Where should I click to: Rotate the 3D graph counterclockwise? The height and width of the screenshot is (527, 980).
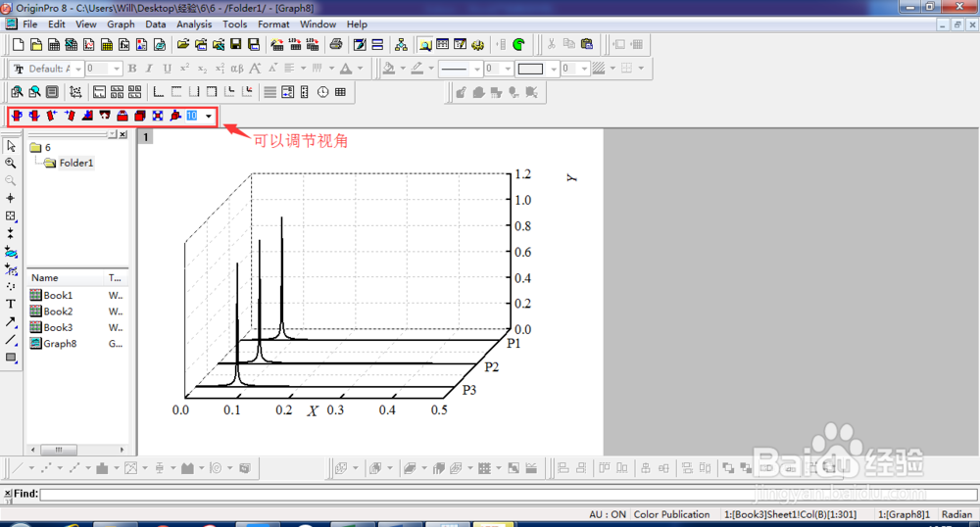(x=17, y=116)
